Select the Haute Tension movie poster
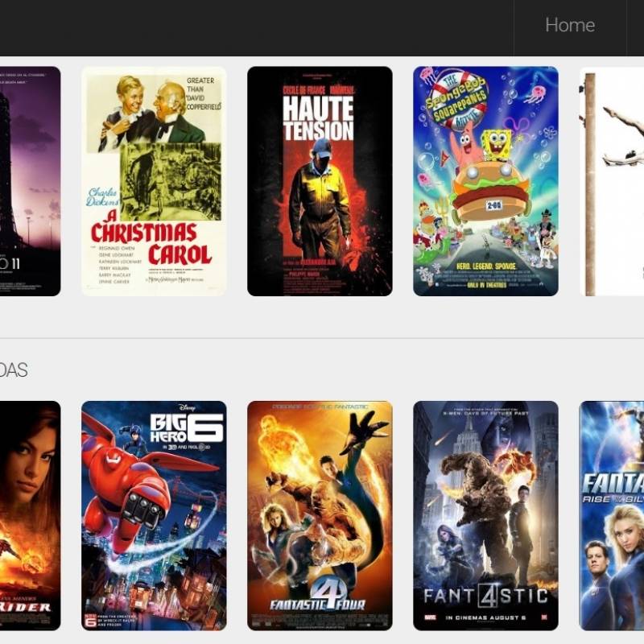Screen dimensions: 644x644 click(320, 181)
